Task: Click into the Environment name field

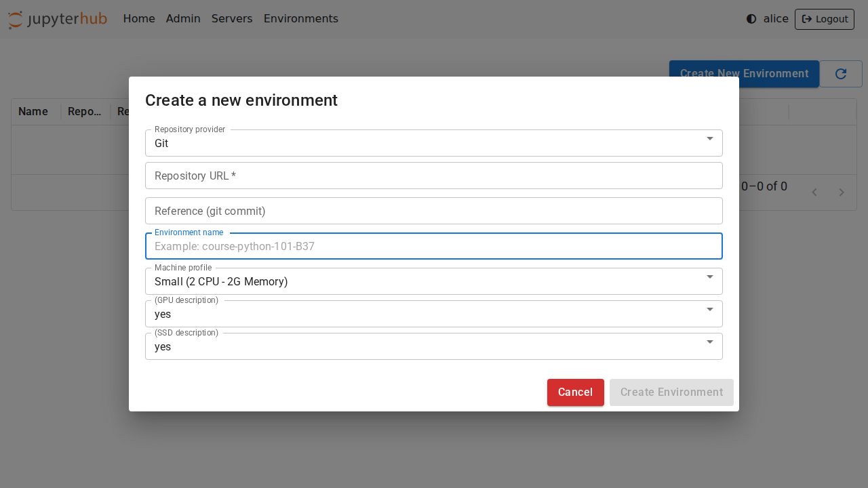Action: (433, 246)
